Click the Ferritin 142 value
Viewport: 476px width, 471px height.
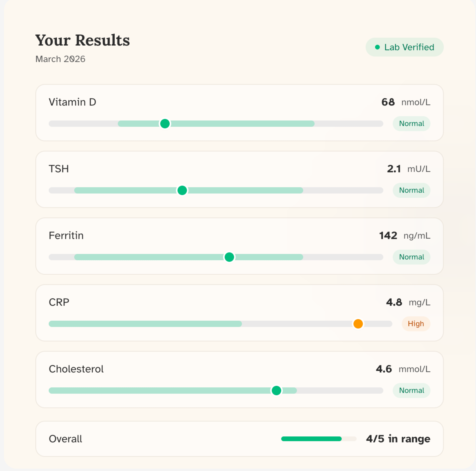click(x=388, y=236)
